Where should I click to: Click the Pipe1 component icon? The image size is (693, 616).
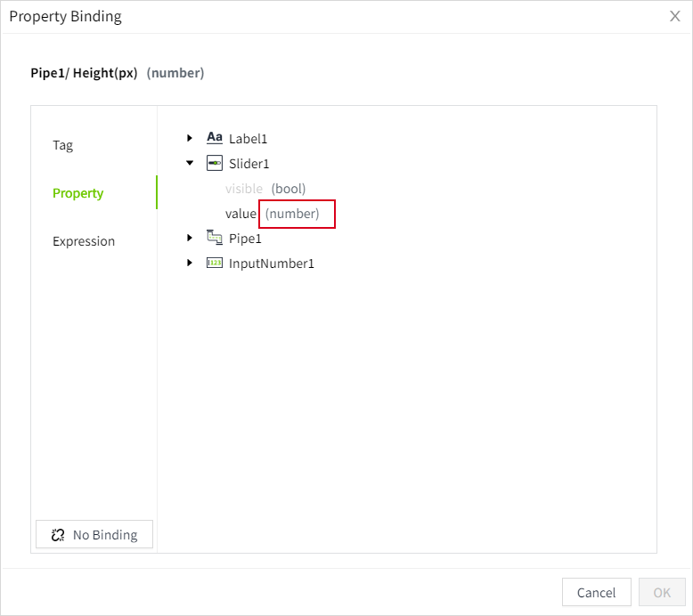pyautogui.click(x=215, y=238)
